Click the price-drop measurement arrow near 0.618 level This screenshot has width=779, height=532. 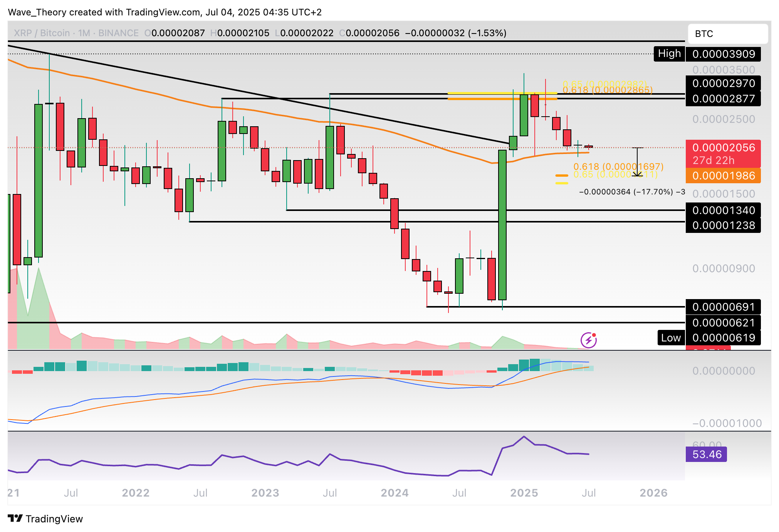tap(638, 162)
